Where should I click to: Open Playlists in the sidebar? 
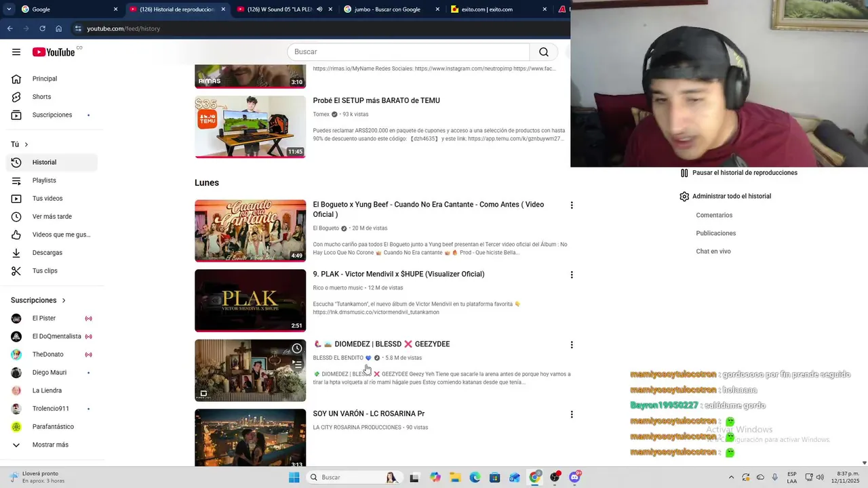coord(52,180)
